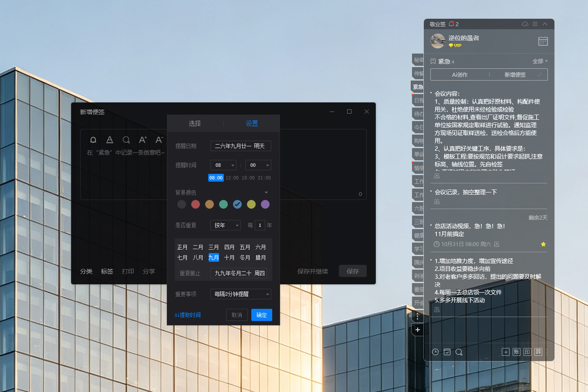The image size is (588, 392).
Task: Select 九月 in the month grid
Action: 214,257
